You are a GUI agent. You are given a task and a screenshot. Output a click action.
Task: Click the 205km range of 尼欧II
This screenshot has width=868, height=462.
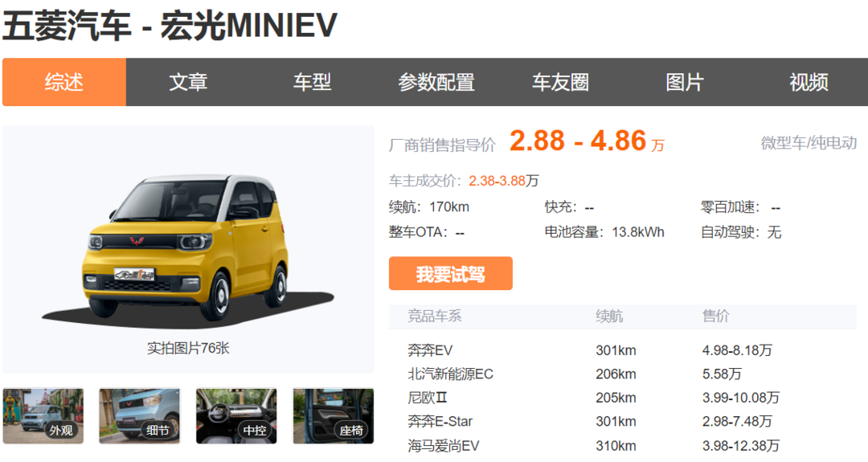point(616,398)
